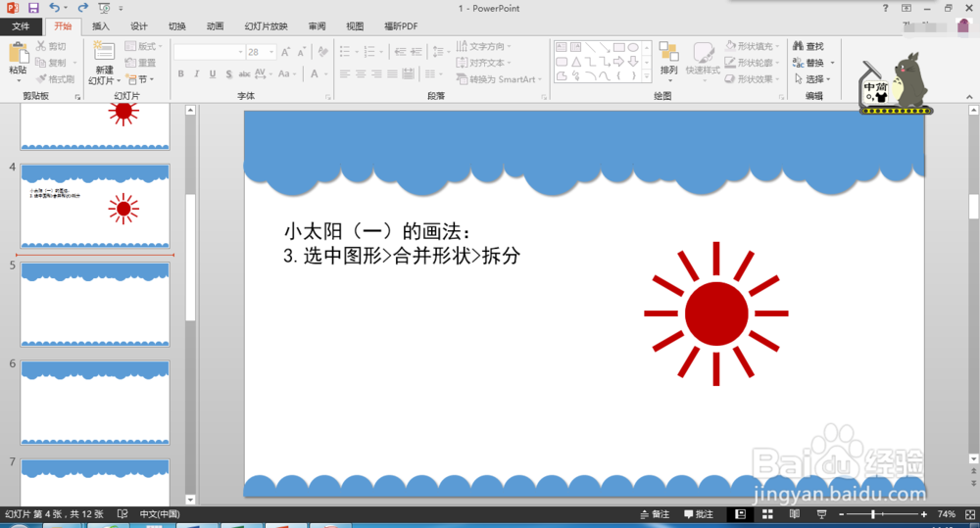Screen dimensions: 980x528
Task: Open 快速样式 Quick Styles
Action: [703, 60]
